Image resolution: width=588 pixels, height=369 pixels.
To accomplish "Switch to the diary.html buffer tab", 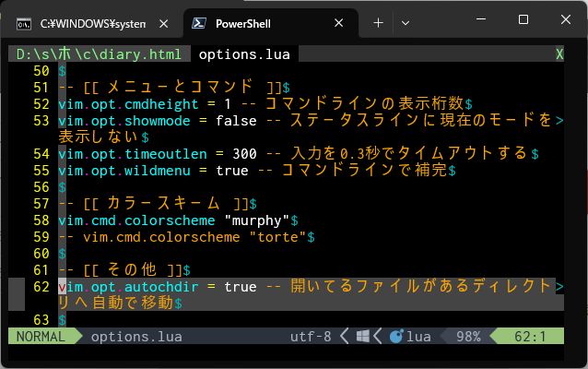I will point(99,54).
